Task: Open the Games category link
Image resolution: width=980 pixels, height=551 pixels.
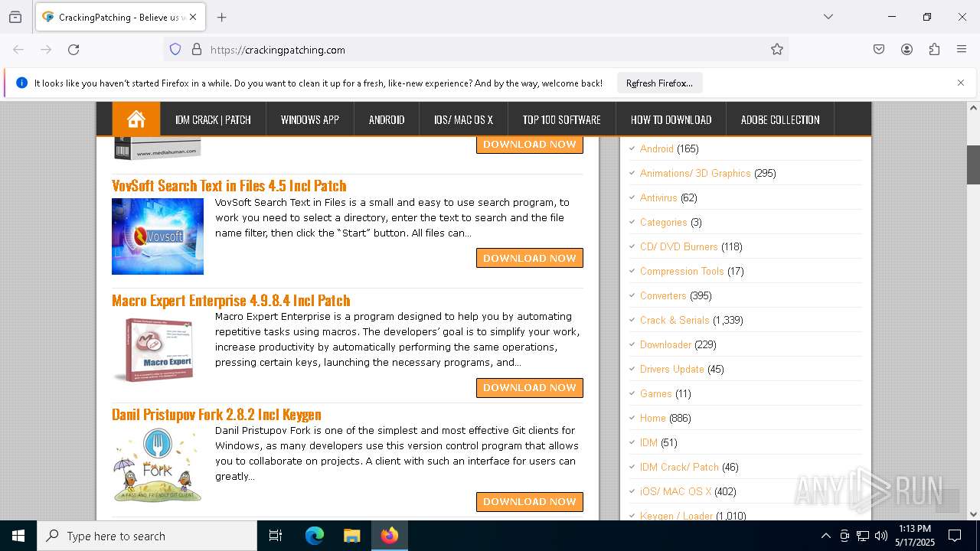Action: [656, 393]
